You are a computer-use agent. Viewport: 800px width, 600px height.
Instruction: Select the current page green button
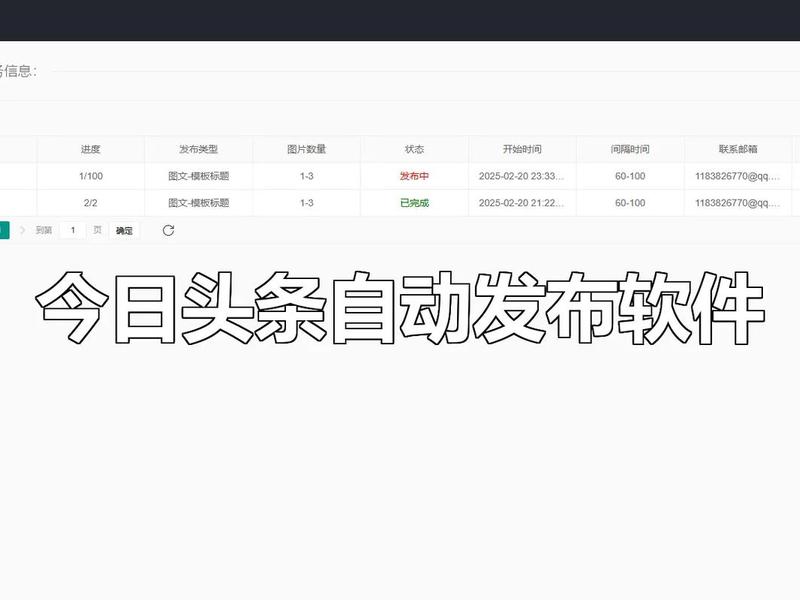(x=4, y=230)
